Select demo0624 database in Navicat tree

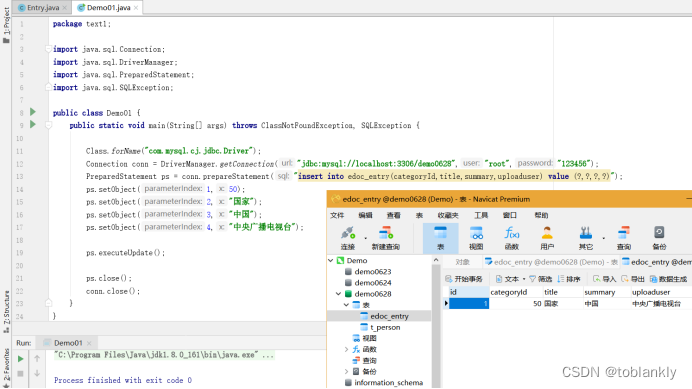pos(372,283)
